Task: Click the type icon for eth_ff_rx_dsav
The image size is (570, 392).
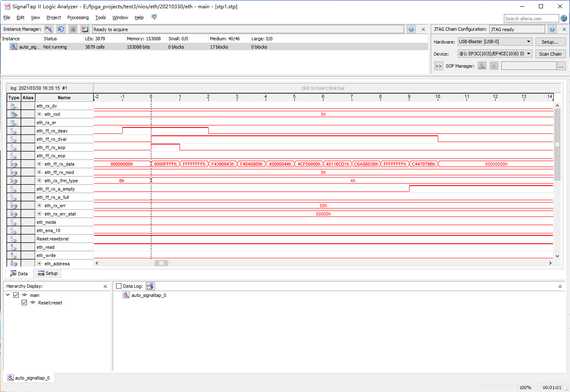Action: [14, 131]
